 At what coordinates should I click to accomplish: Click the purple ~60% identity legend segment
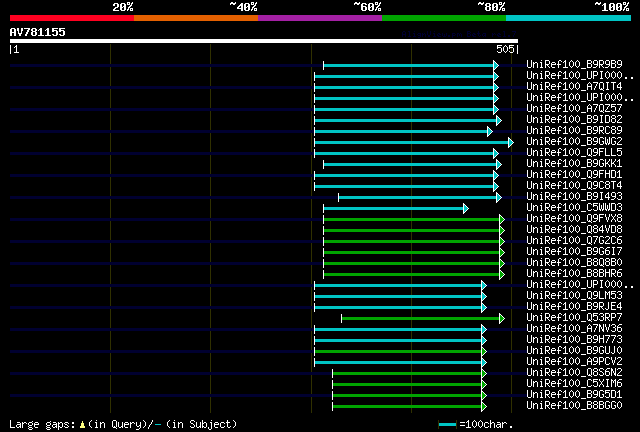click(320, 18)
